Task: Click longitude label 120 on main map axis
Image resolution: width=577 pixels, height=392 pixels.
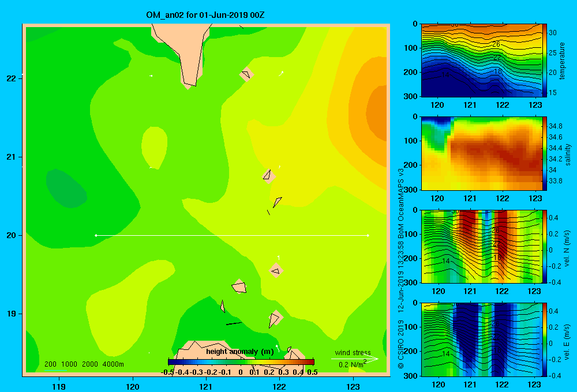Action: pos(133,386)
